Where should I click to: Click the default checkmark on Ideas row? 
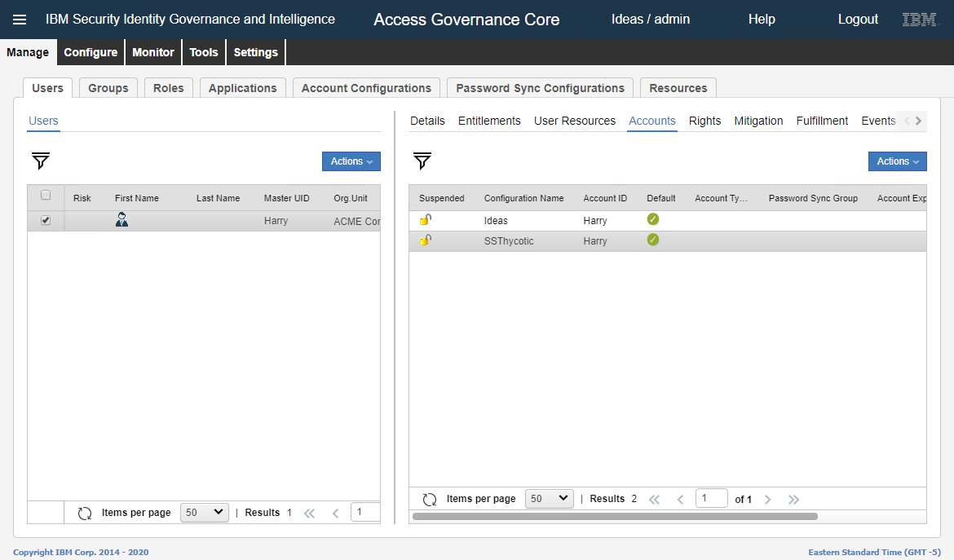tap(653, 219)
